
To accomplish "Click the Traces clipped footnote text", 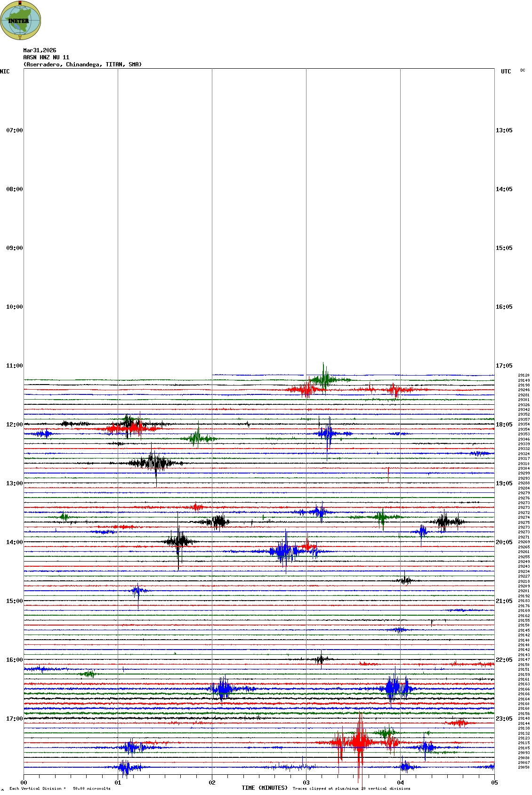I will (x=351, y=788).
